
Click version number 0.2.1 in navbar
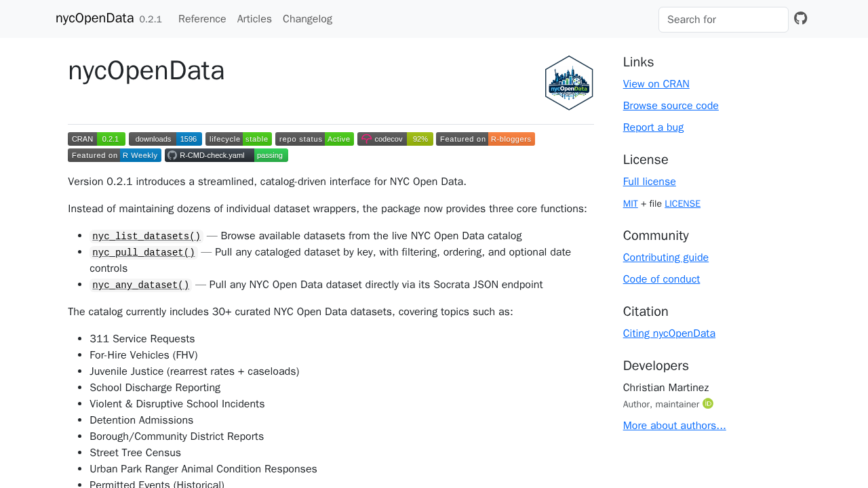point(151,19)
